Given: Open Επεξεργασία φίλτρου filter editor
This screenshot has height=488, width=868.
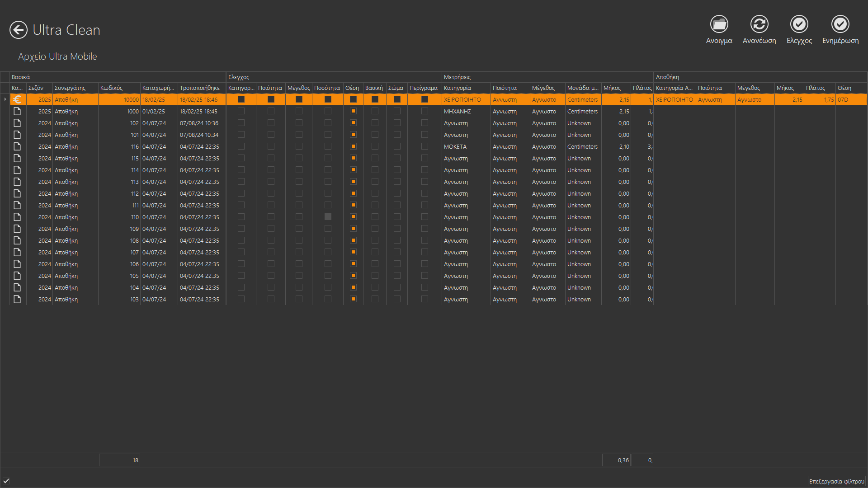Looking at the screenshot, I should click(836, 481).
